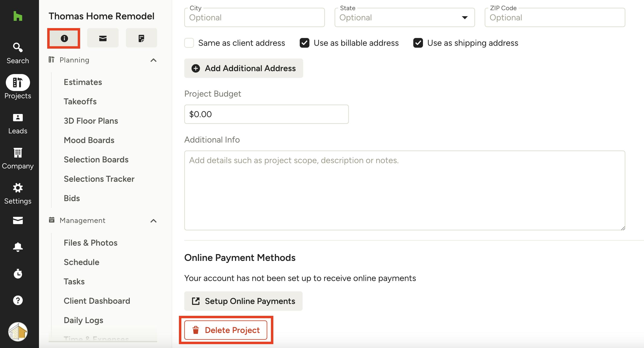Collapse the Management section
This screenshot has width=644, height=348.
tap(153, 221)
